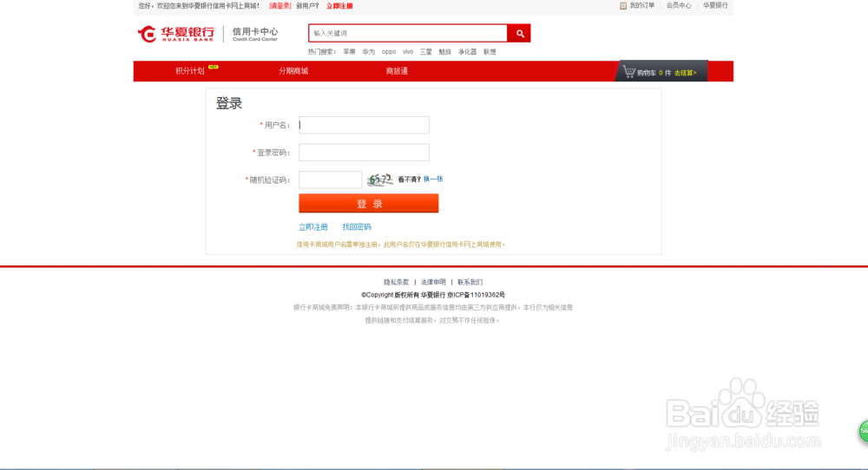Click 立即注册 link below login button

click(312, 226)
